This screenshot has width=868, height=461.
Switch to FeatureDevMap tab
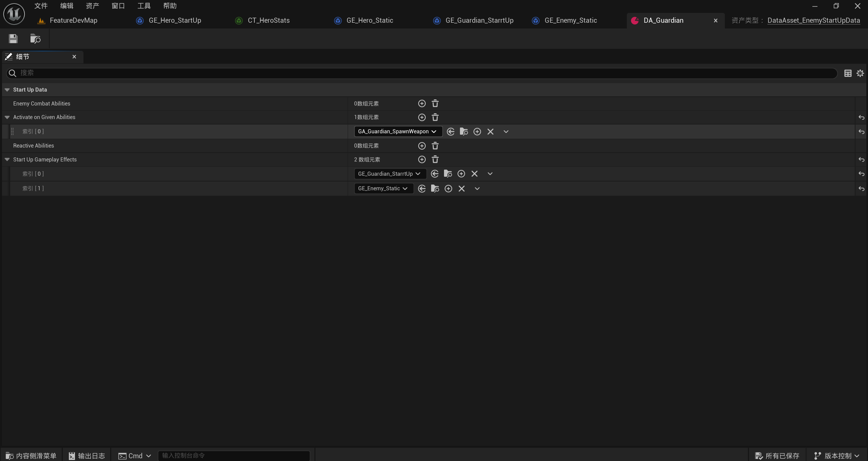(x=73, y=21)
